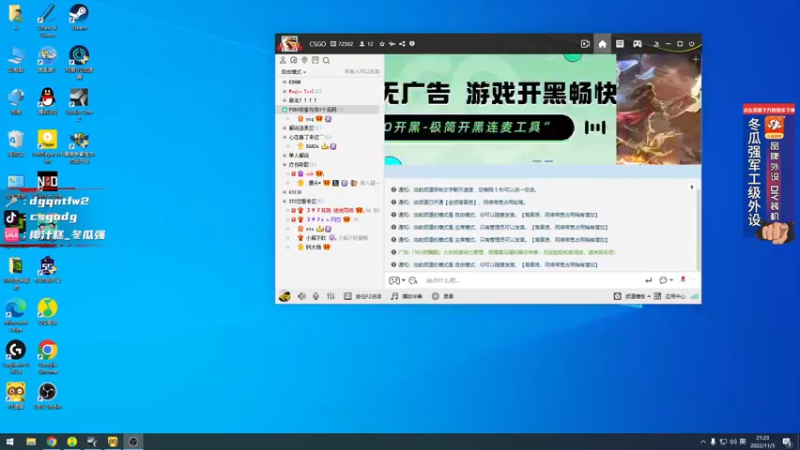
Task: Click the airplane icon beside the star
Action: [392, 44]
